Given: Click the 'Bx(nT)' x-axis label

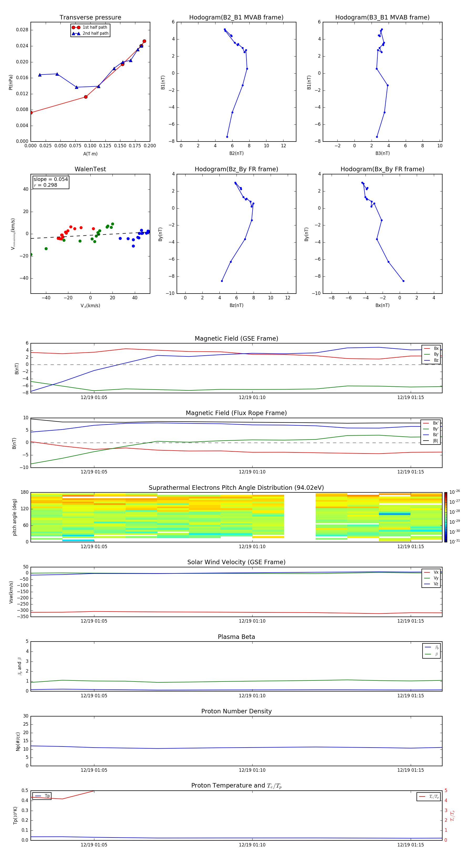Looking at the screenshot, I should click(x=382, y=305).
